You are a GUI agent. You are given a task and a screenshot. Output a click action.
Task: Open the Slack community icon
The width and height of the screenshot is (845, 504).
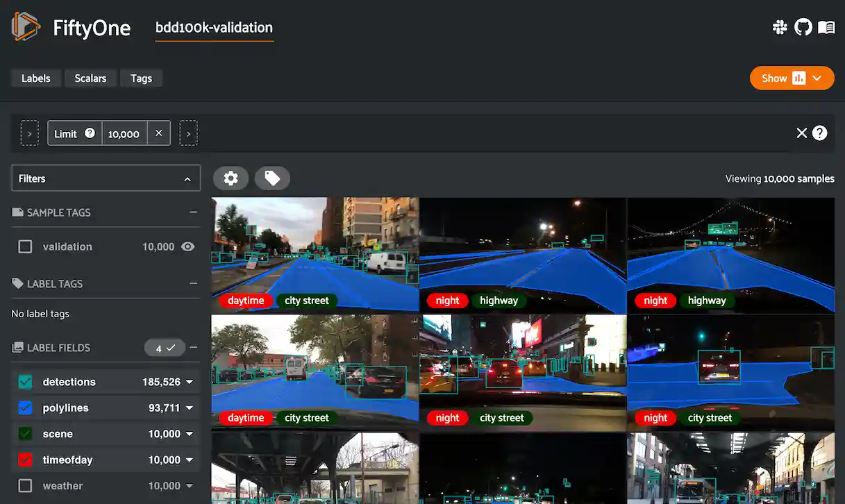coord(780,28)
